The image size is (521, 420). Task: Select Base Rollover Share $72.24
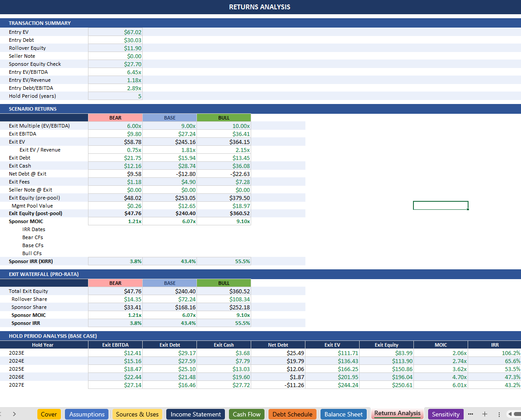click(169, 299)
